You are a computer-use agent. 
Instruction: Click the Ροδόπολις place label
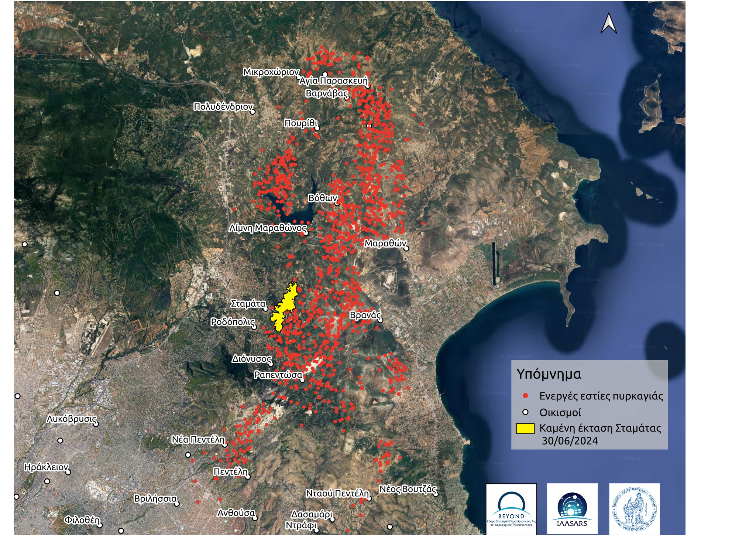233,322
